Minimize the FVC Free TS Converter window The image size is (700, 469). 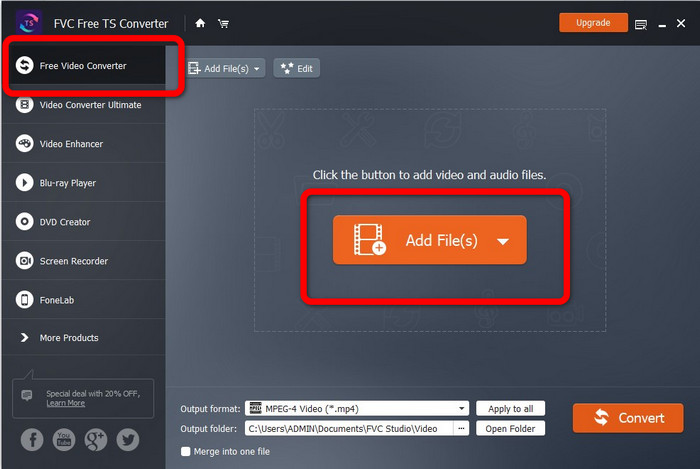662,25
